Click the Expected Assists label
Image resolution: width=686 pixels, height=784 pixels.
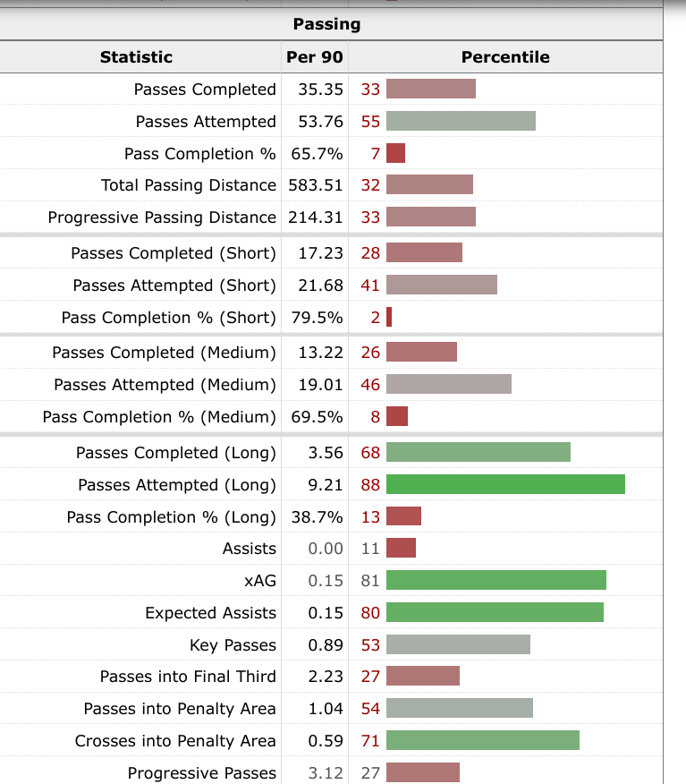[x=210, y=613]
